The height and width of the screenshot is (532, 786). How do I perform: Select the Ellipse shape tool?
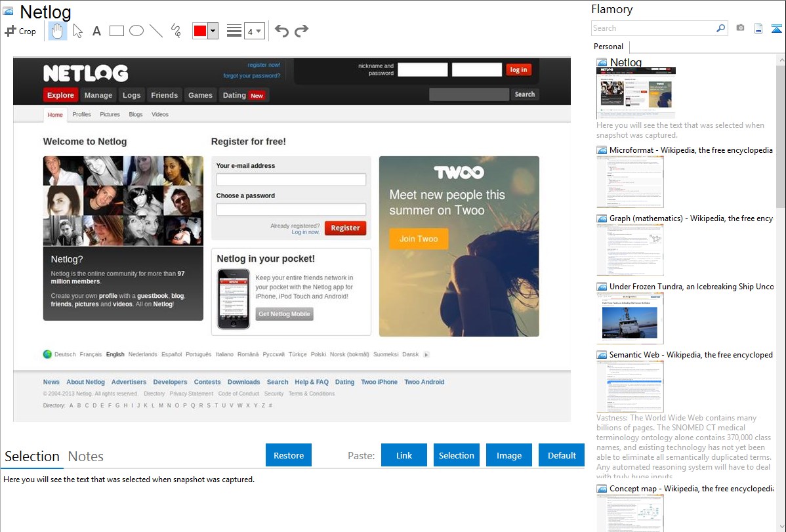136,31
